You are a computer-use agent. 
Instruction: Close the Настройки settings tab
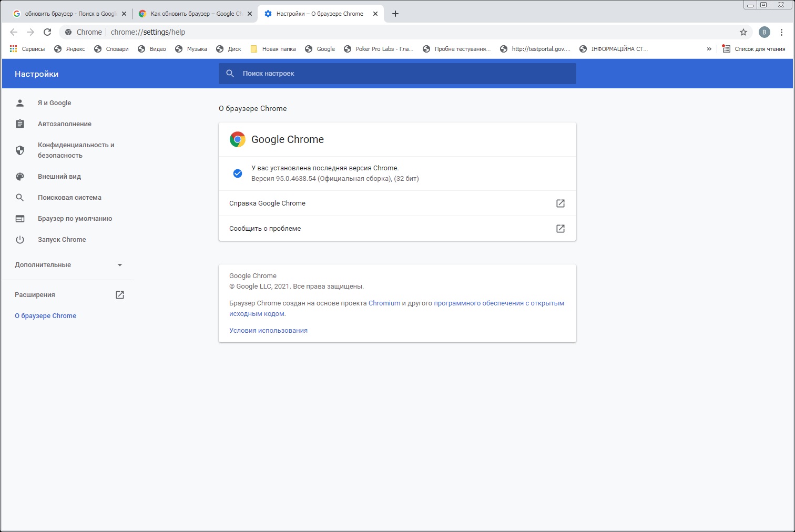tap(375, 14)
